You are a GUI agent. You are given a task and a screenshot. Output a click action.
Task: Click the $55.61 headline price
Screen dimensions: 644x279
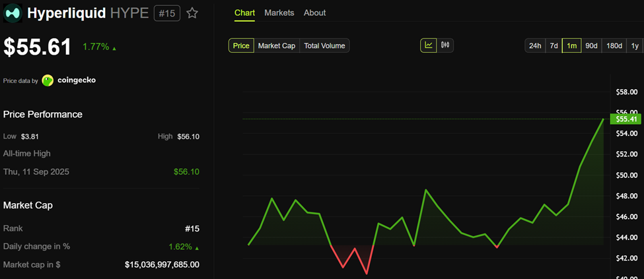tap(38, 47)
